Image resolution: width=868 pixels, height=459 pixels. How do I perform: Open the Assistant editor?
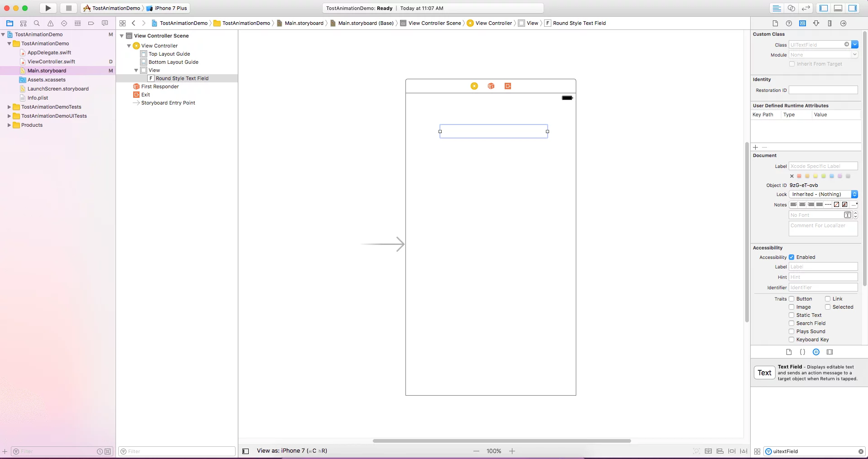pyautogui.click(x=791, y=8)
